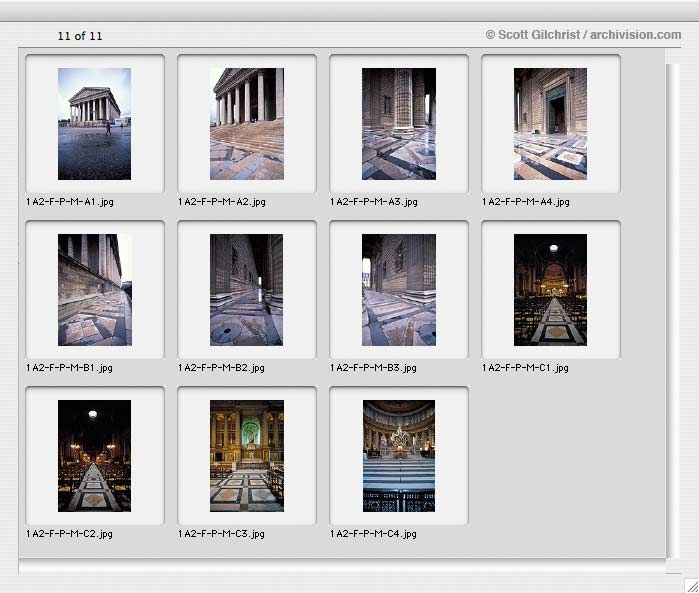The width and height of the screenshot is (699, 593).
Task: Select thumbnail 1A2-F-P-M-B3.jpg corner view
Action: (399, 290)
